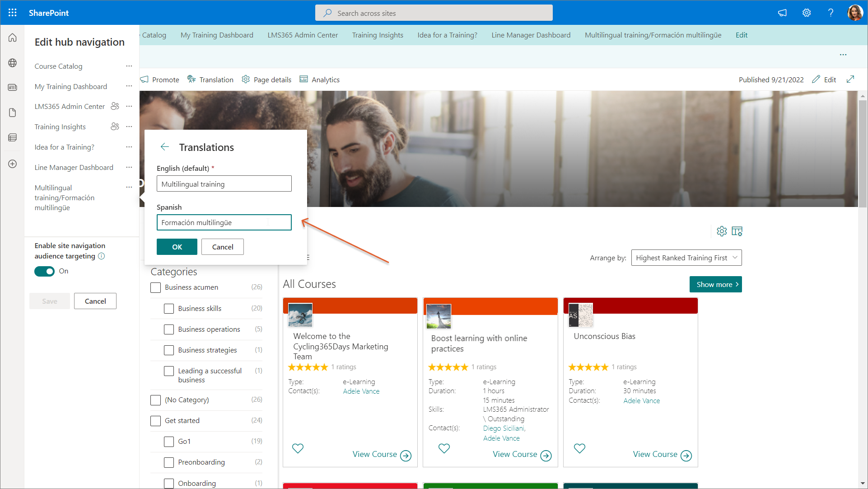868x489 pixels.
Task: Click the back arrow in Translations dialog
Action: tap(164, 147)
